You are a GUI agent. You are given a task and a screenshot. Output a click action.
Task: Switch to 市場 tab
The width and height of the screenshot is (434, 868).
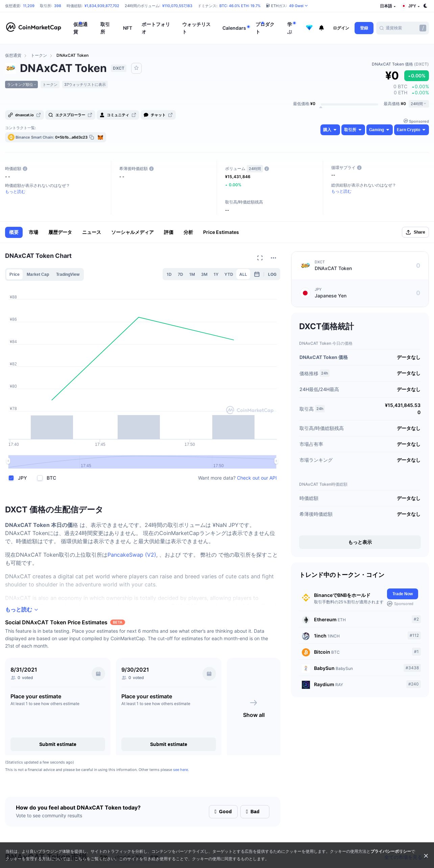pyautogui.click(x=33, y=232)
